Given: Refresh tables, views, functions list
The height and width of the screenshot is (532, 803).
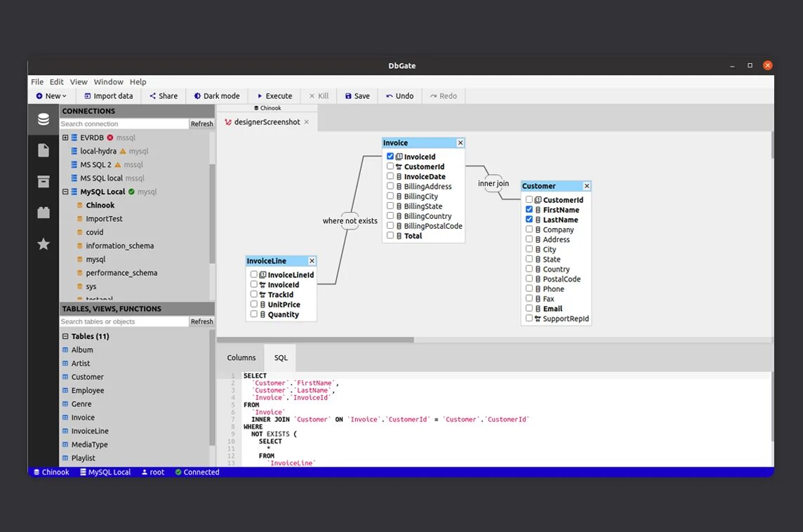Looking at the screenshot, I should (201, 321).
